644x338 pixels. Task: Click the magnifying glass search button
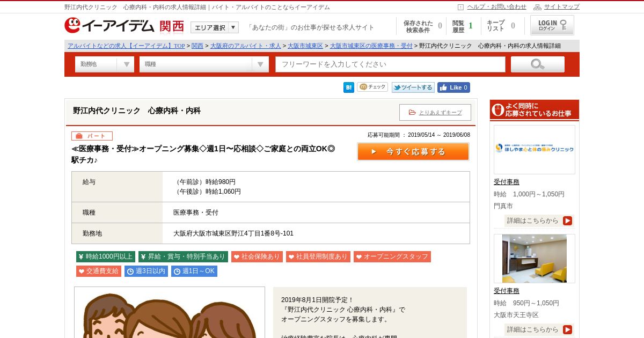[x=538, y=64]
